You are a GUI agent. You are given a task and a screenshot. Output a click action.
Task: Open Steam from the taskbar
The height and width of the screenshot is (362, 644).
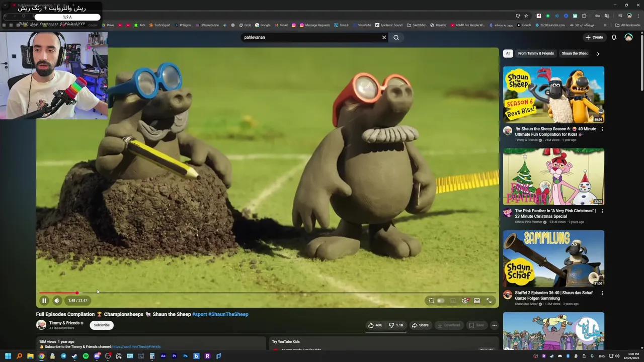tap(74, 356)
